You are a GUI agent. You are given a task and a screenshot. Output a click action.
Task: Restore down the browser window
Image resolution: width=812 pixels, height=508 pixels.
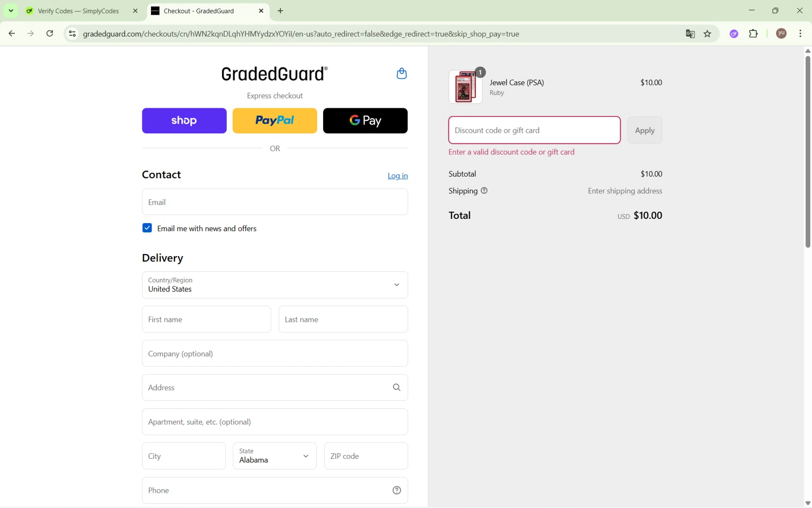tap(775, 10)
